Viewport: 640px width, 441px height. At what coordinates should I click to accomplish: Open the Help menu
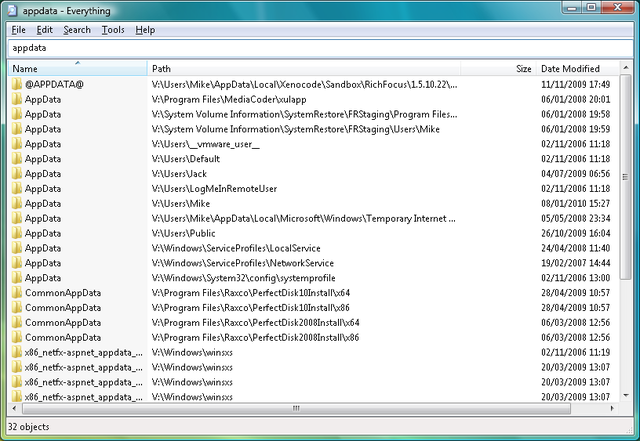pyautogui.click(x=145, y=30)
